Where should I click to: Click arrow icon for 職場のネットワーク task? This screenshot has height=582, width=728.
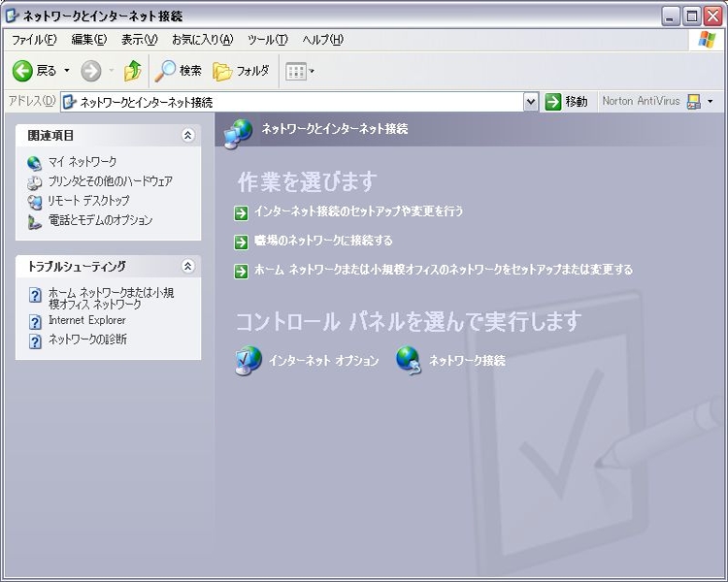coord(241,242)
